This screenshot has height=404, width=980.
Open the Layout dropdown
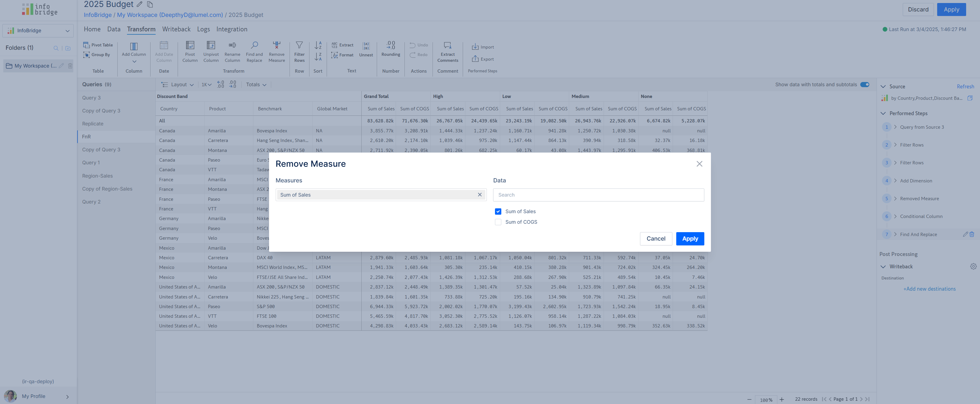coord(178,85)
